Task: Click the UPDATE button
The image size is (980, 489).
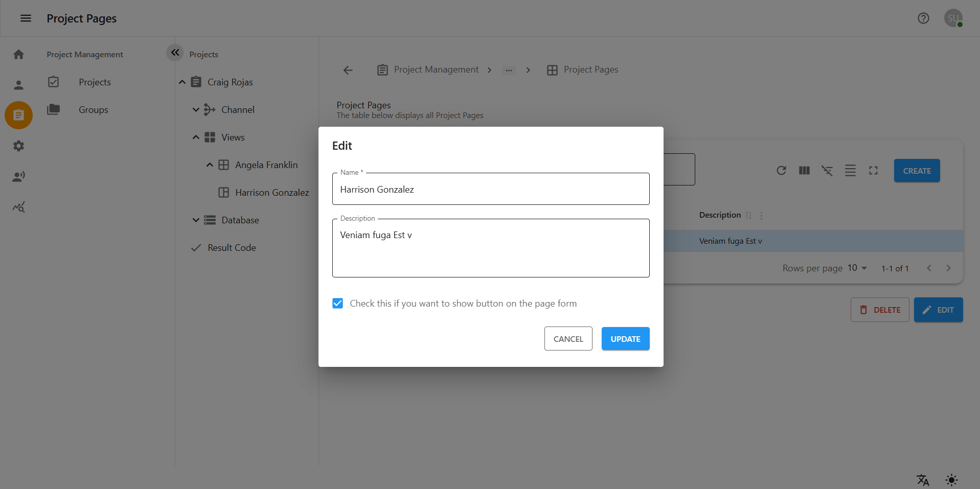Action: point(625,339)
